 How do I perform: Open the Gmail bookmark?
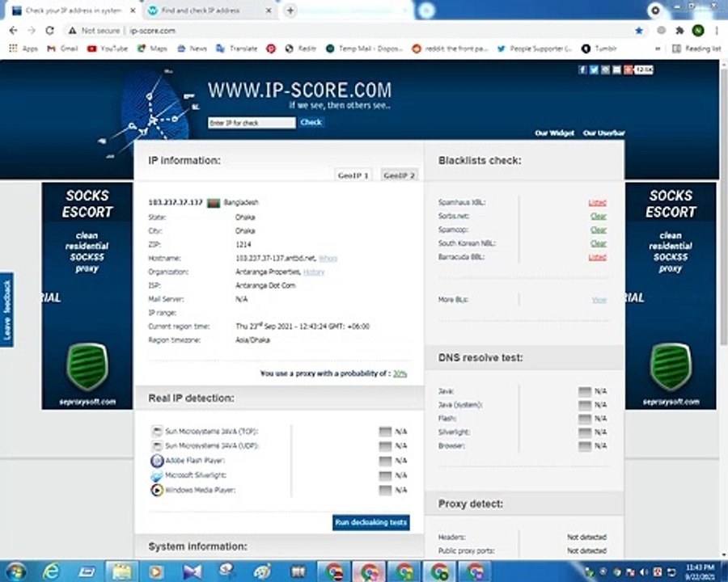point(62,48)
